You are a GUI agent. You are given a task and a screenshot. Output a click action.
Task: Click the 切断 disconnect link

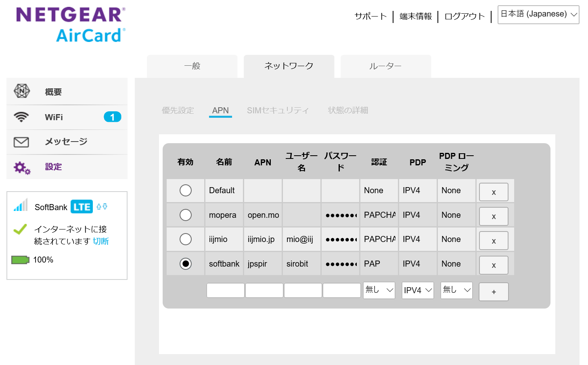coord(101,241)
